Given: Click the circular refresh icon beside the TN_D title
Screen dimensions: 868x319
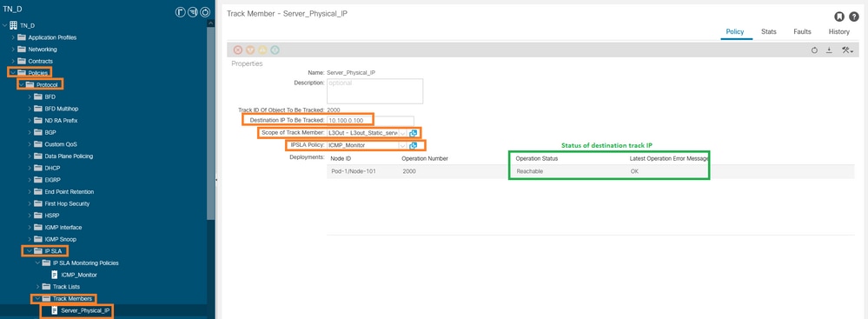Looking at the screenshot, I should (x=205, y=11).
